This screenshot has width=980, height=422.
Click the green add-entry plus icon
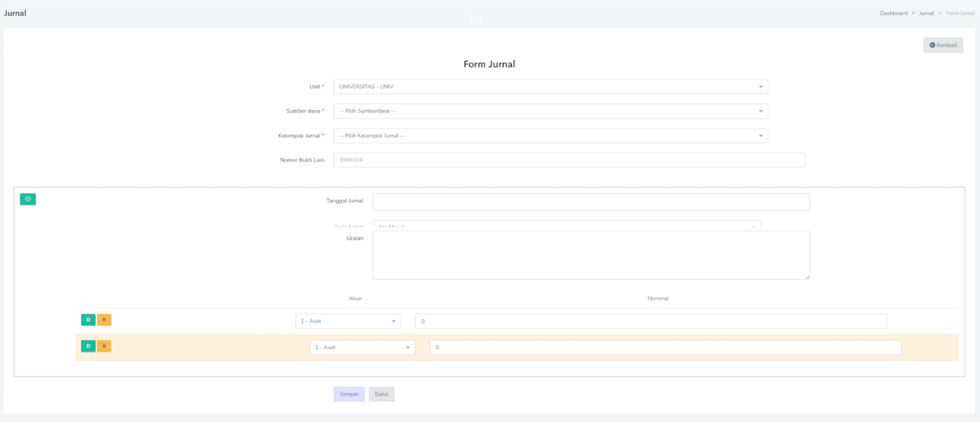click(28, 199)
